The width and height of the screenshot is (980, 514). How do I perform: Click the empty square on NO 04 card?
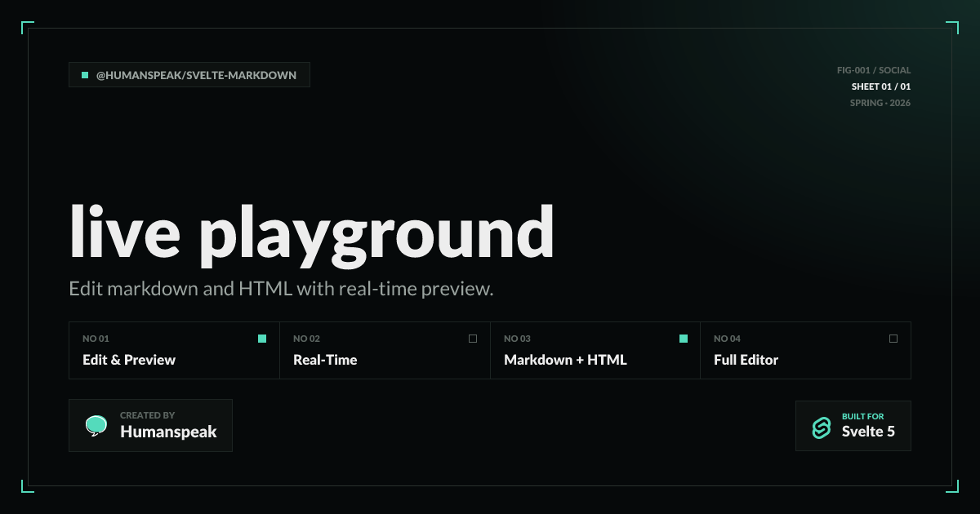point(893,339)
